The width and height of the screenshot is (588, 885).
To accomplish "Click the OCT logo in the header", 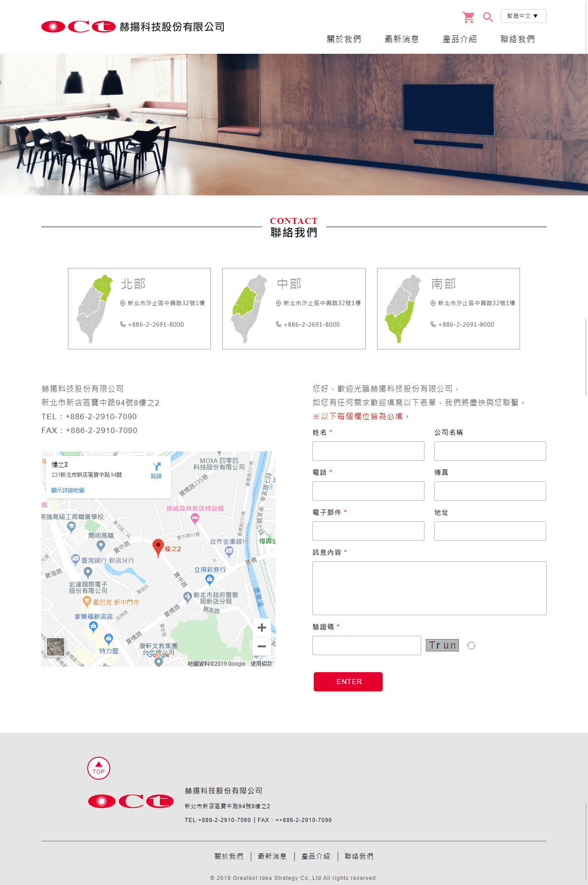I will [133, 27].
